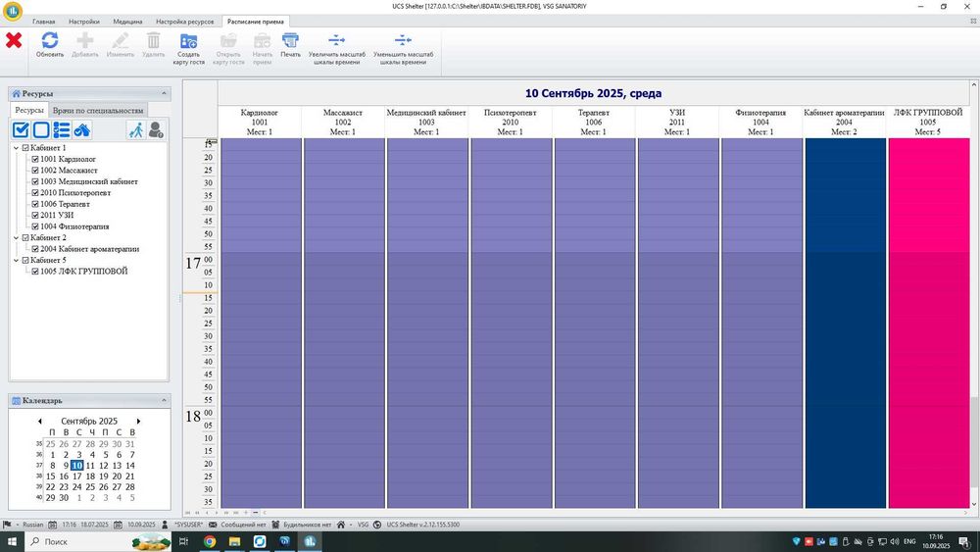Click the Обновить refresh icon
The image size is (980, 552).
pyautogui.click(x=50, y=40)
